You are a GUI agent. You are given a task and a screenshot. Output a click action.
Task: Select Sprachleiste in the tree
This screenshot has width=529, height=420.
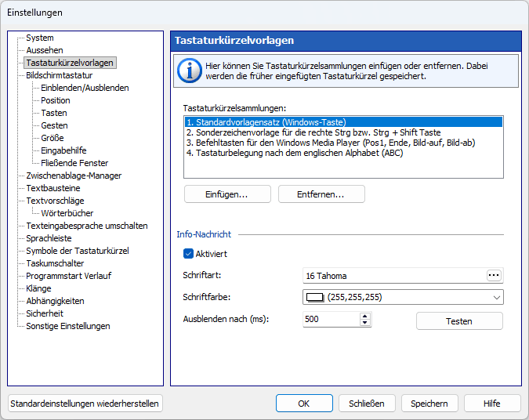[x=49, y=238]
